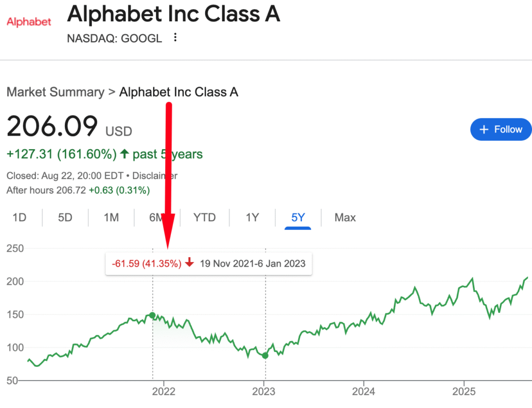Viewport: 532px width, 408px height.
Task: Click the red down arrow in tooltip
Action: [x=189, y=264]
